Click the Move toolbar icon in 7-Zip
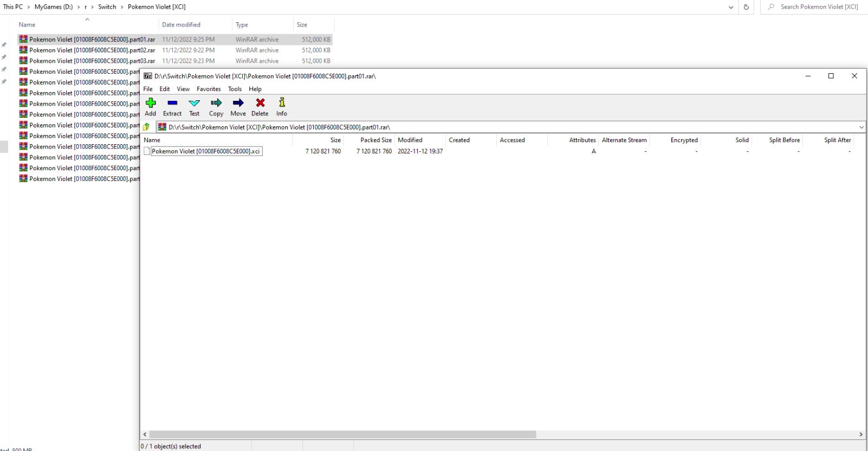This screenshot has height=451, width=868. [x=238, y=103]
